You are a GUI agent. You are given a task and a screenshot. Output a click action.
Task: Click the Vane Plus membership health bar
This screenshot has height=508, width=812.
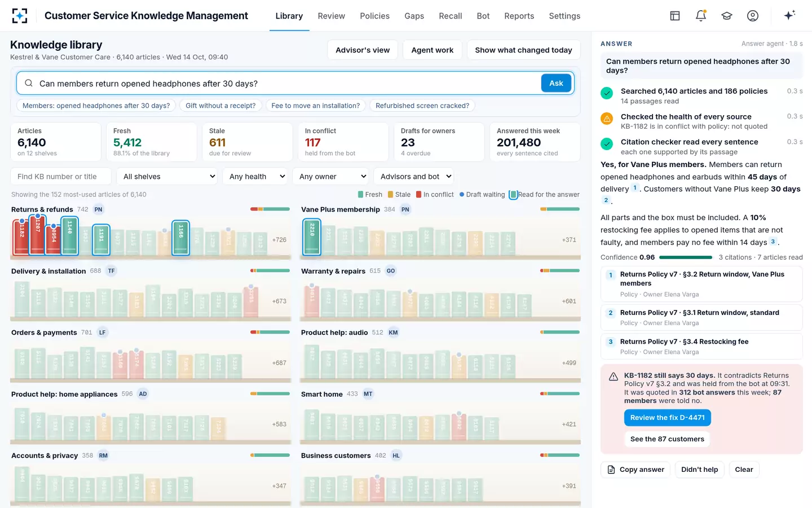pos(560,209)
